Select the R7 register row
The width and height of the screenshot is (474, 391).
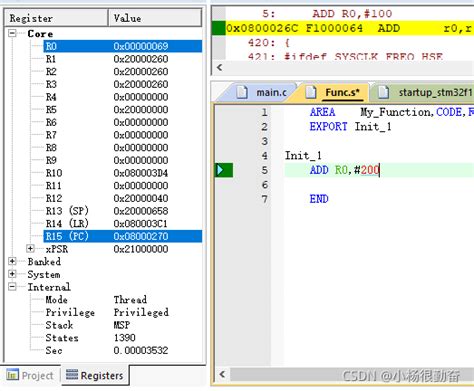tap(122, 135)
